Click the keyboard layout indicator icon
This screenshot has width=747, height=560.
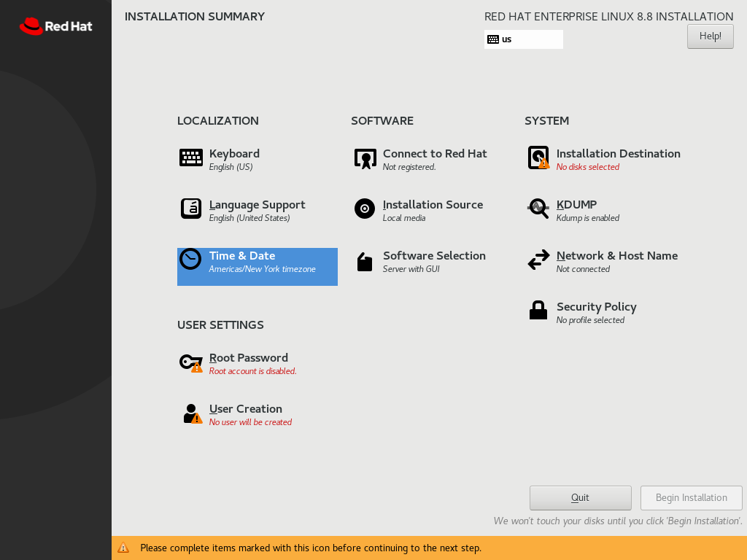pyautogui.click(x=493, y=39)
